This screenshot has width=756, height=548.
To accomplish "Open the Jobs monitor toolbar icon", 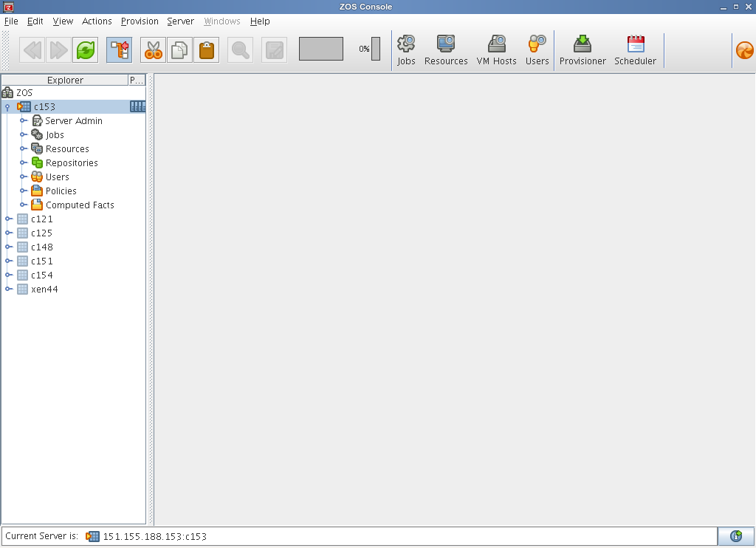I will [x=406, y=50].
